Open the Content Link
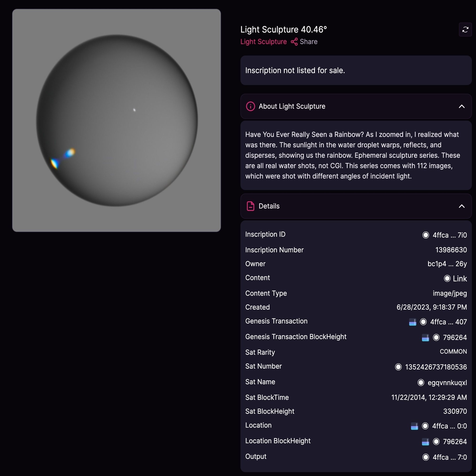476x476 pixels. (x=460, y=279)
